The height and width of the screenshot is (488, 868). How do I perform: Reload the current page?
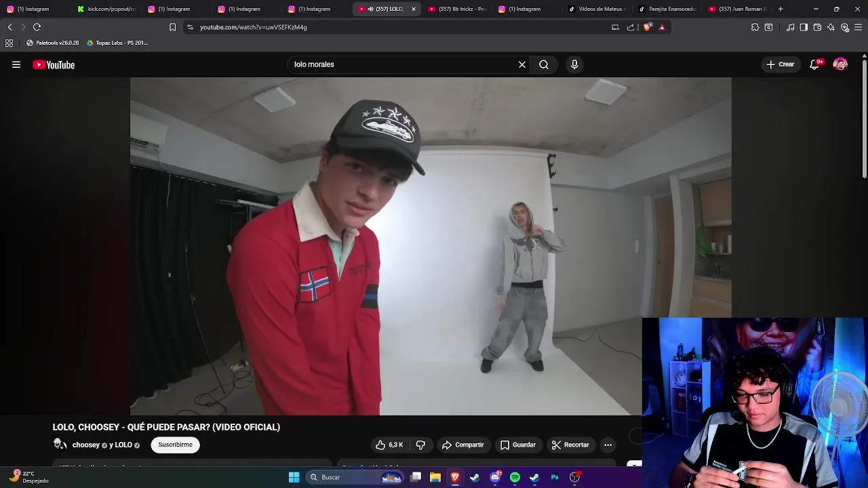click(x=37, y=27)
